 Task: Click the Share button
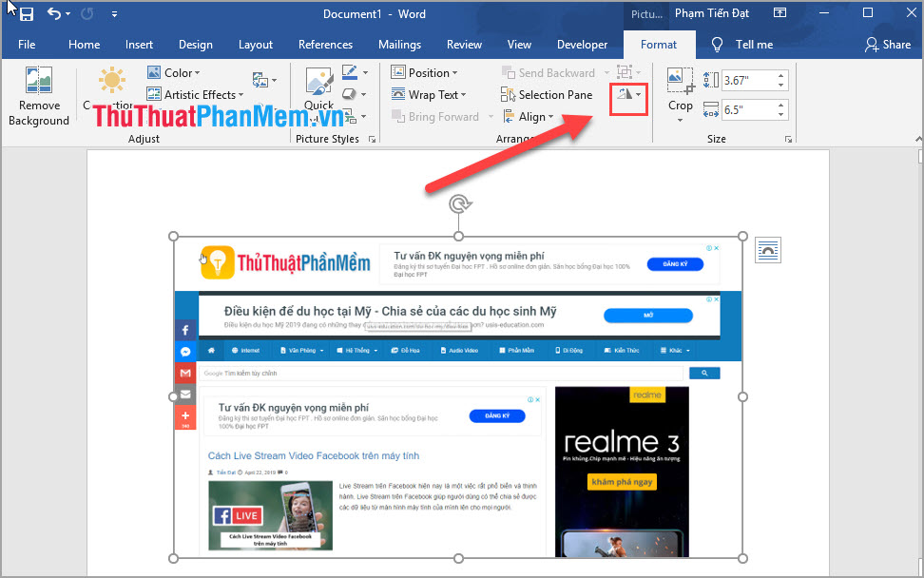coord(887,45)
